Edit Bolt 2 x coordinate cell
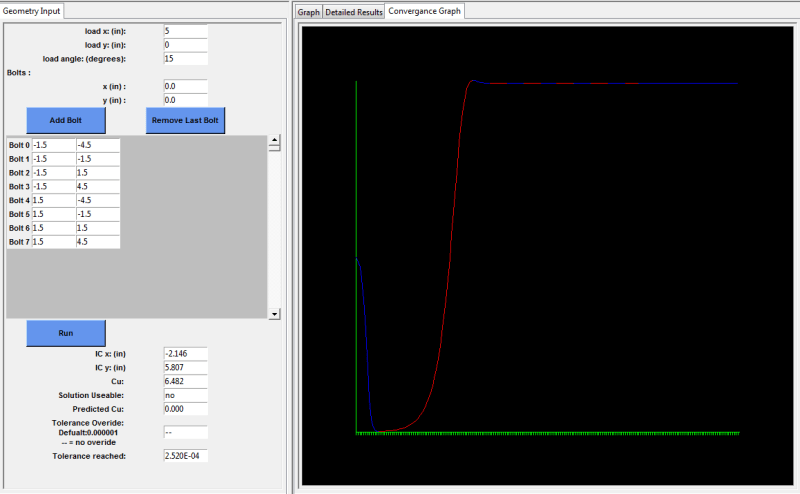The height and width of the screenshot is (494, 800). 54,172
